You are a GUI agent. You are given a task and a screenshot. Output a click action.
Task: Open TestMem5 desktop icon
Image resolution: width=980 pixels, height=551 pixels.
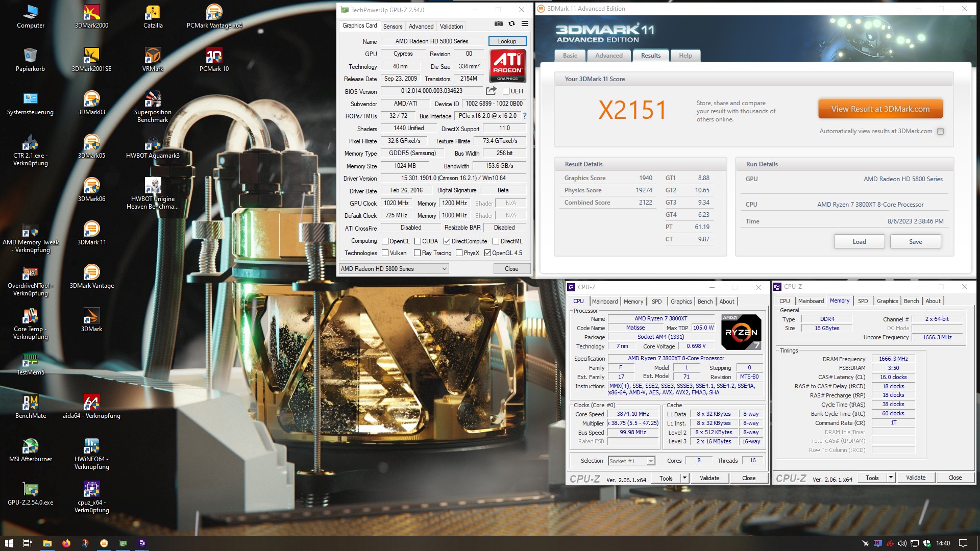(30, 363)
